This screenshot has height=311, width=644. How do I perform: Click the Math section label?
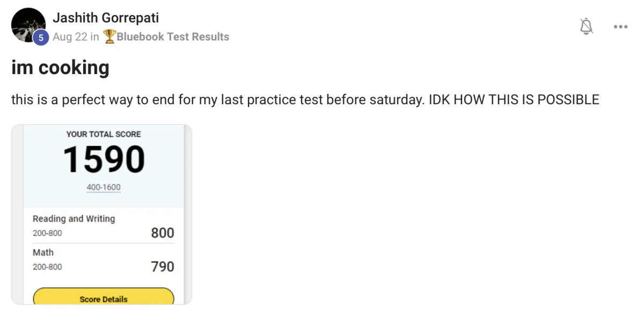(43, 252)
